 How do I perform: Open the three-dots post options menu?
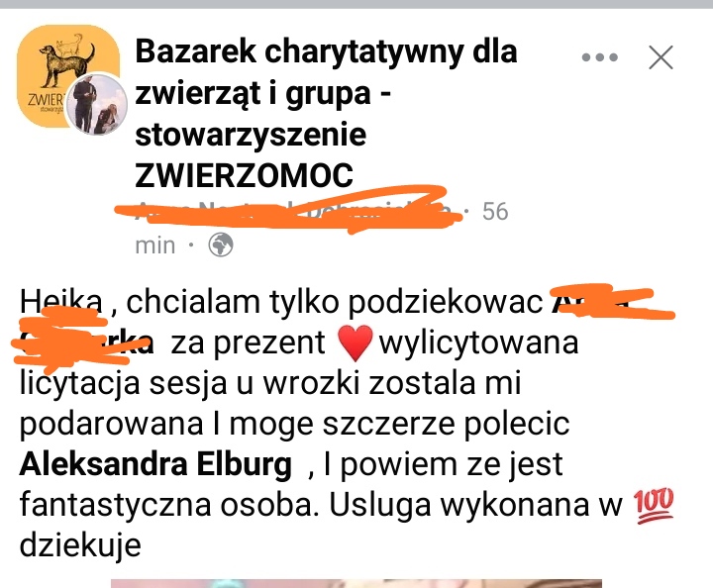600,57
